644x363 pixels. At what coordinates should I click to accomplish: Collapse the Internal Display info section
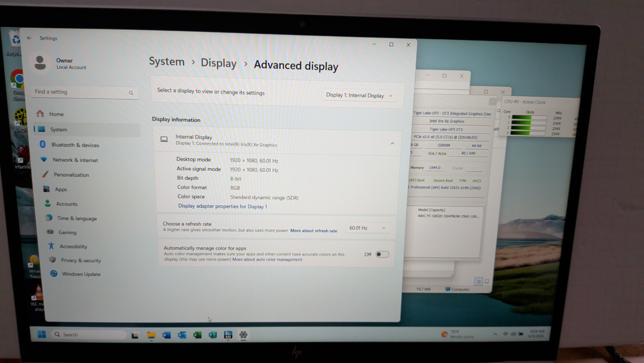[x=392, y=144]
